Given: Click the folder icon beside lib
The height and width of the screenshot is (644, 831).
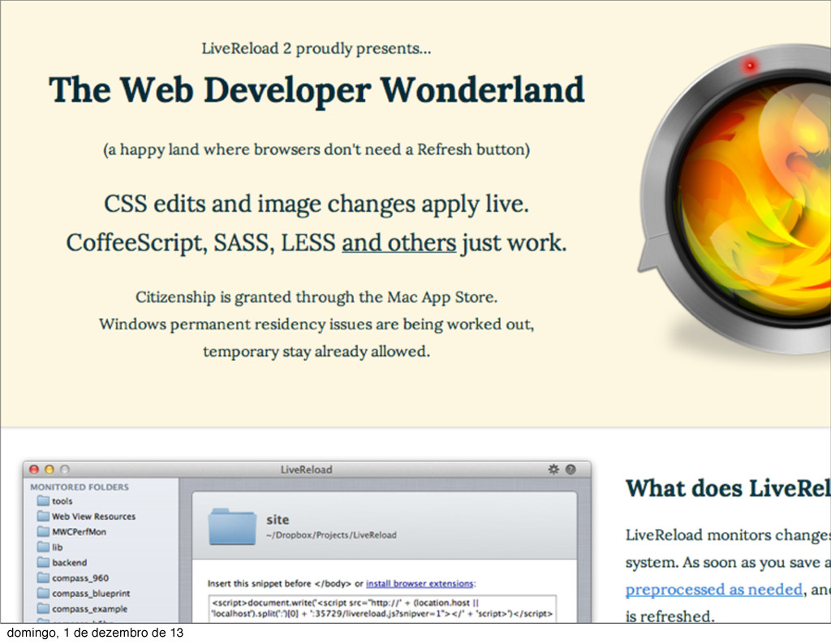Looking at the screenshot, I should click(x=43, y=547).
